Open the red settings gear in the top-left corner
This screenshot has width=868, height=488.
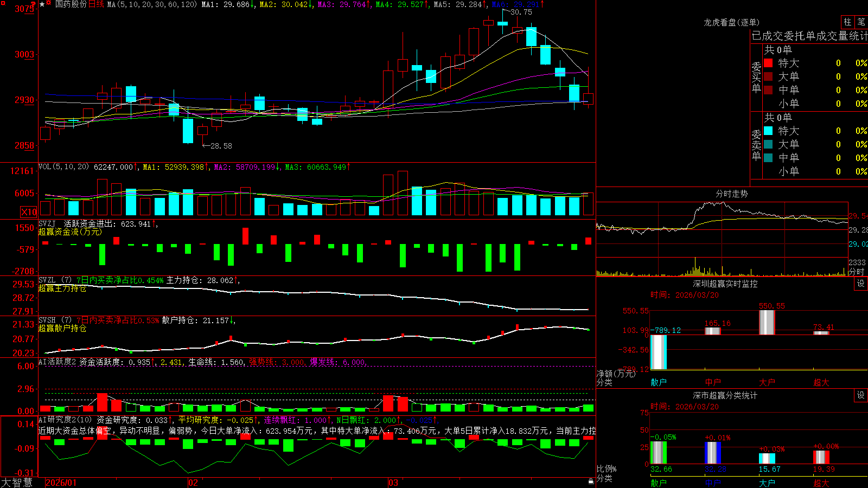pyautogui.click(x=3, y=3)
